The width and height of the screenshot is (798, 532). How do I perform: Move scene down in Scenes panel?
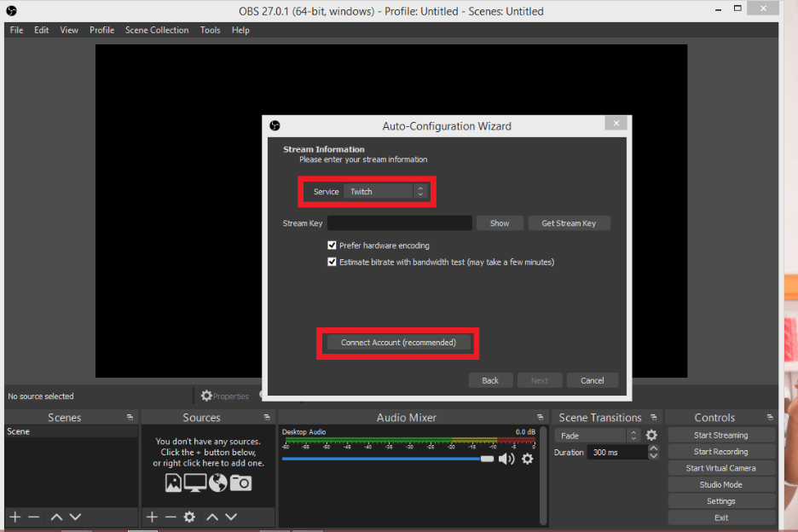coord(75,518)
